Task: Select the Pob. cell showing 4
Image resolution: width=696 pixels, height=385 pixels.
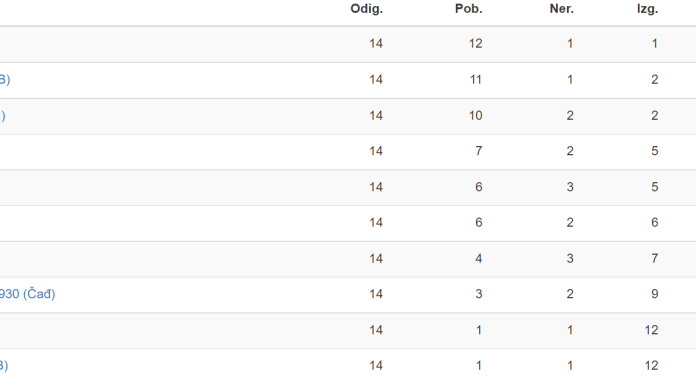Action: tap(478, 258)
